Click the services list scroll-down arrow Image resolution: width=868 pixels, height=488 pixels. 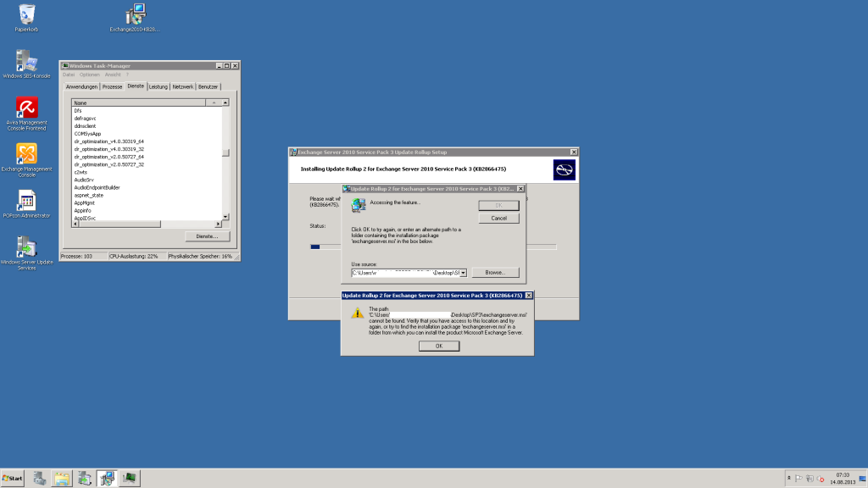click(x=225, y=217)
